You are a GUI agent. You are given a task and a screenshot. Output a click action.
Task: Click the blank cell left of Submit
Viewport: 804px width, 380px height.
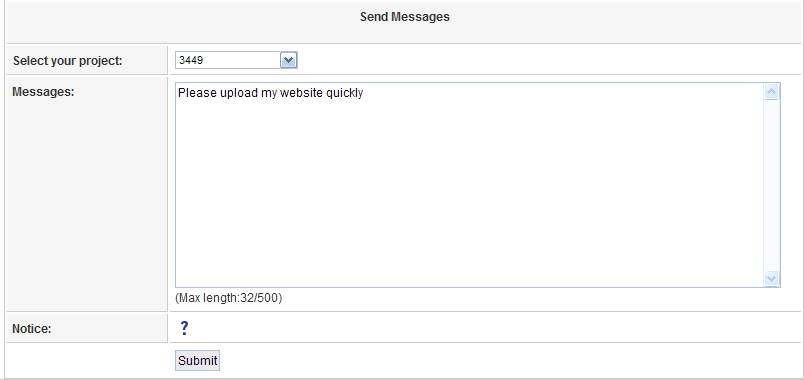coord(87,361)
